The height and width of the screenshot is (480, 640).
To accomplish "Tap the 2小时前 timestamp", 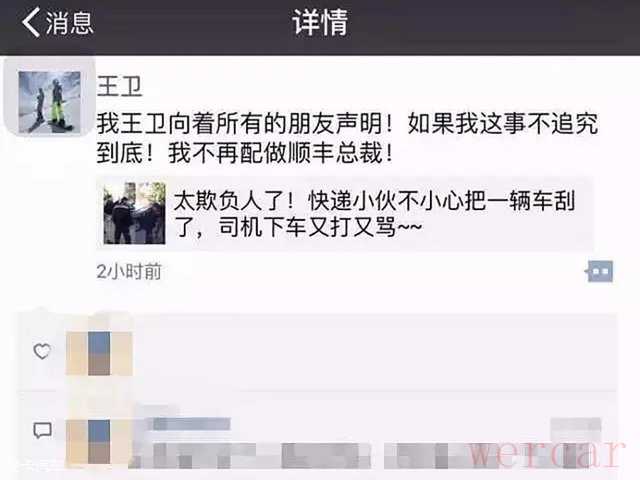I will (129, 271).
